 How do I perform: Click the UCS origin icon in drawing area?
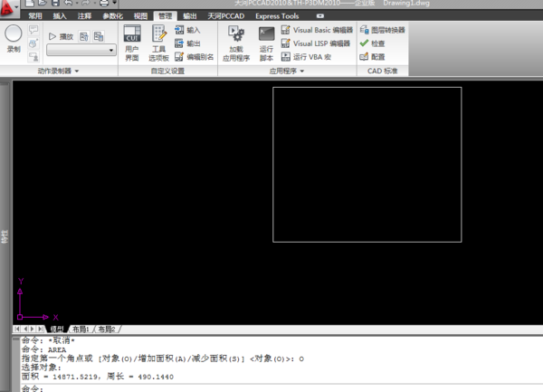pos(20,317)
